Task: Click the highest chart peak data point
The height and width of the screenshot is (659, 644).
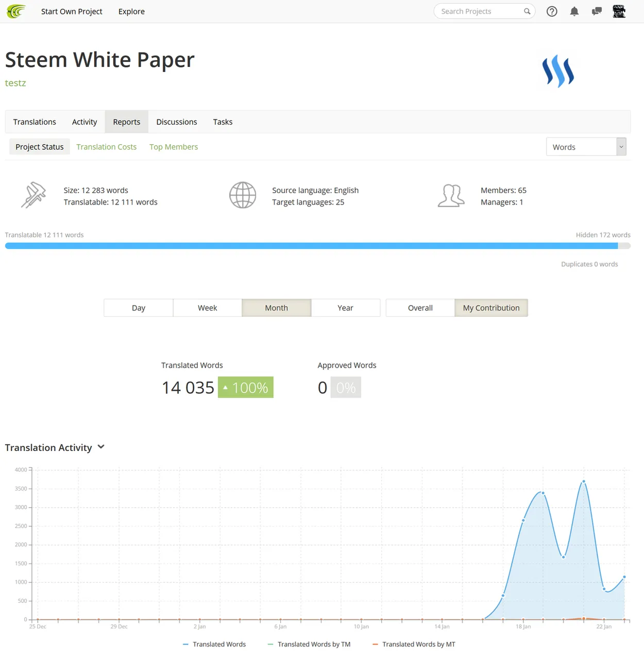Action: coord(584,481)
